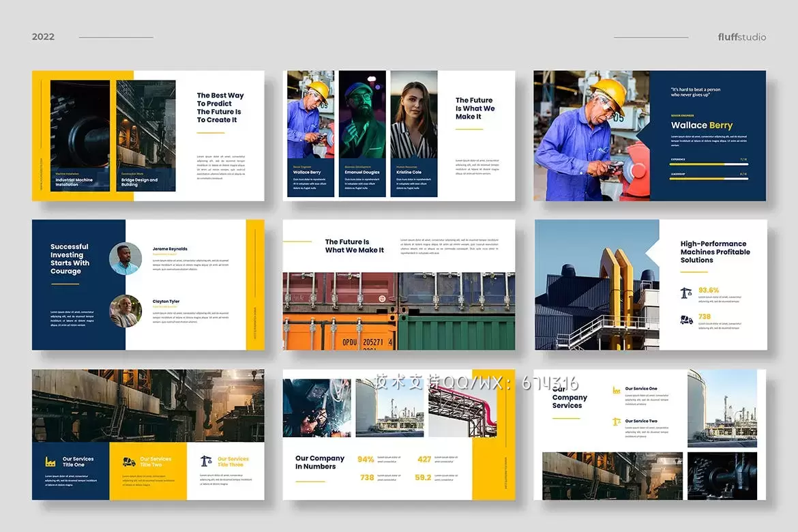Viewport: 798px width, 532px height.
Task: Open the shipping containers photo slide
Action: coord(398,311)
